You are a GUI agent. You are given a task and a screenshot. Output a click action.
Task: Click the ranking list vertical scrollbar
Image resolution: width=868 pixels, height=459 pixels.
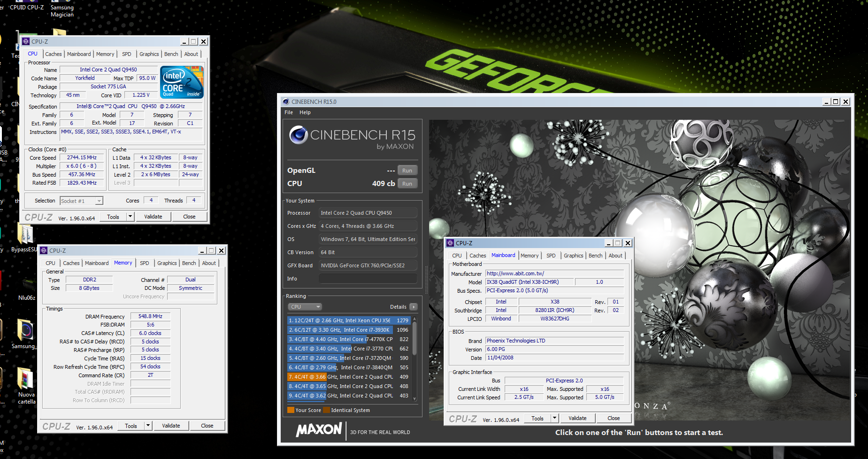415,359
